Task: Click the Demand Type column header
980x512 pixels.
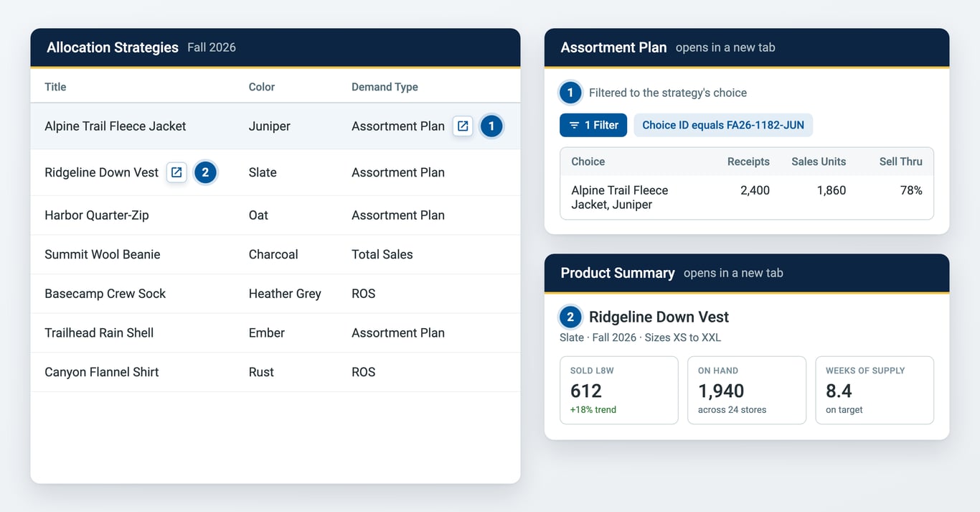Action: [x=385, y=87]
